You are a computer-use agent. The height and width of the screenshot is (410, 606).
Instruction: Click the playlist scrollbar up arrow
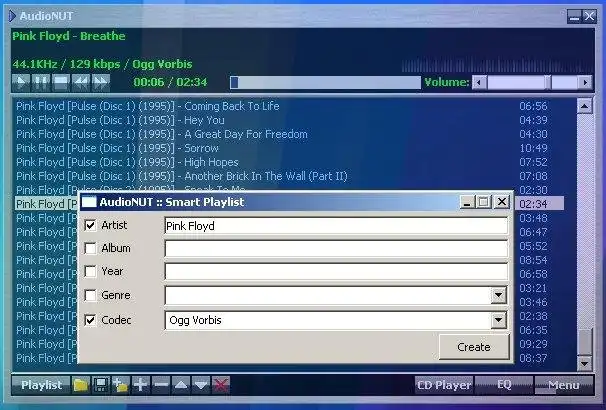click(x=584, y=106)
